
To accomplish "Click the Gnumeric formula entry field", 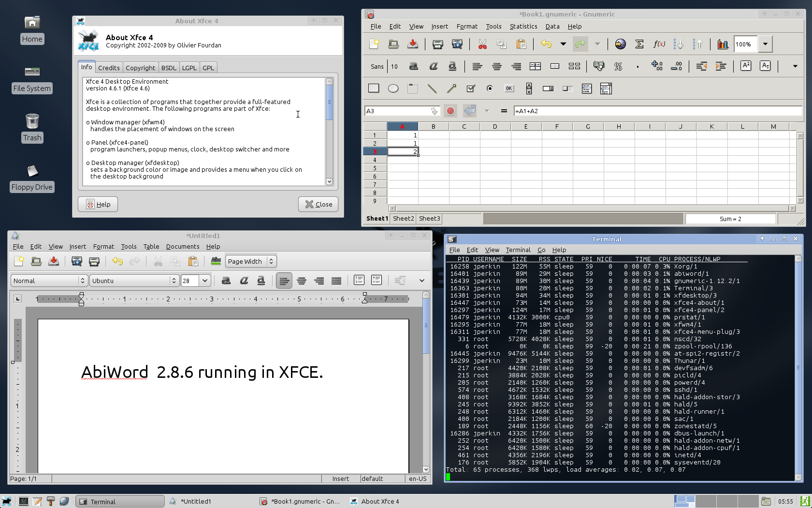I will click(x=657, y=111).
